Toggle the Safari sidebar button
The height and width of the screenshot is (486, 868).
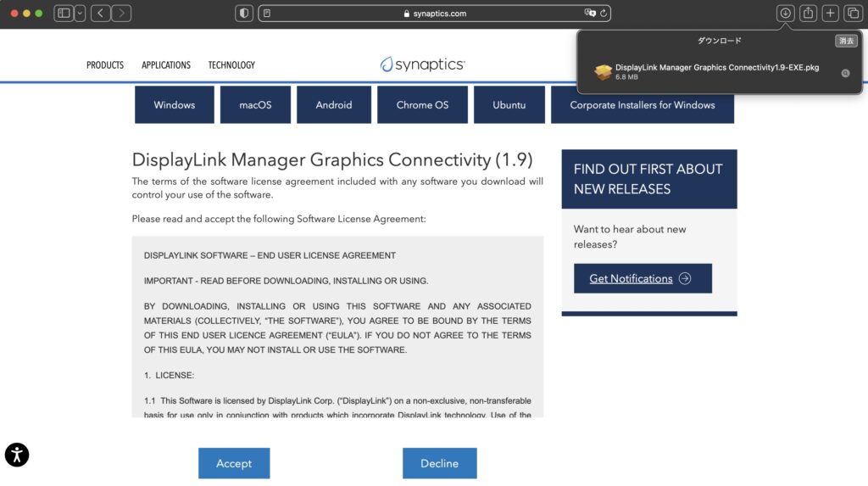pos(64,13)
